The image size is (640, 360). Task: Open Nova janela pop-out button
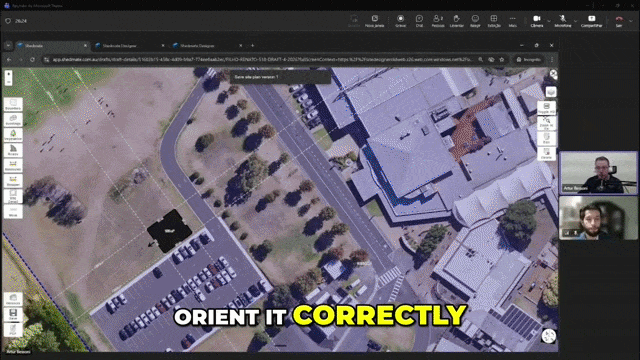tap(374, 21)
